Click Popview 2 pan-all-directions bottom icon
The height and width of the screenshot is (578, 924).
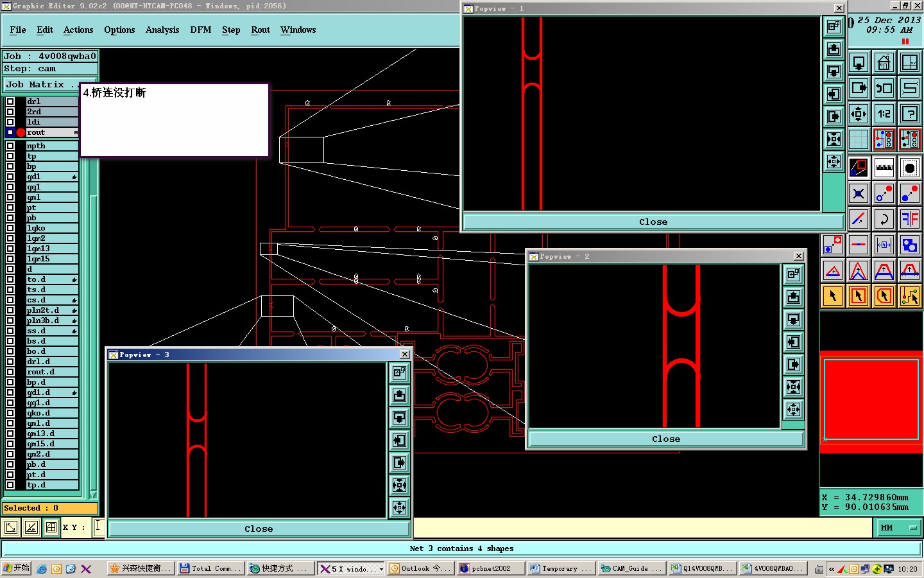794,409
